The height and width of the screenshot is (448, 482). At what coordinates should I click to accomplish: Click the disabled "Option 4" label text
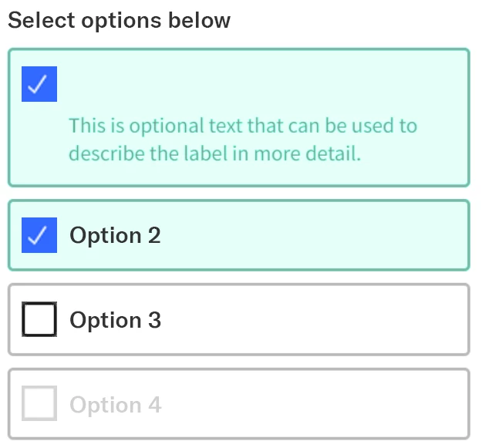(x=115, y=405)
